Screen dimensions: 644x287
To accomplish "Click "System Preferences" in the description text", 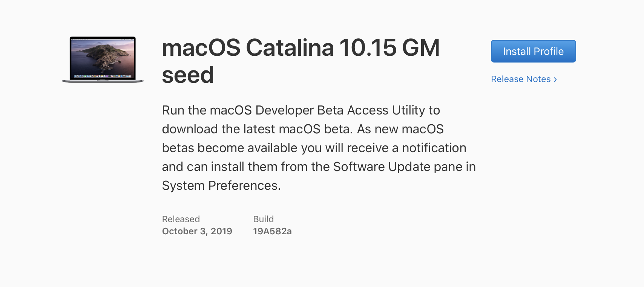I will [x=221, y=186].
